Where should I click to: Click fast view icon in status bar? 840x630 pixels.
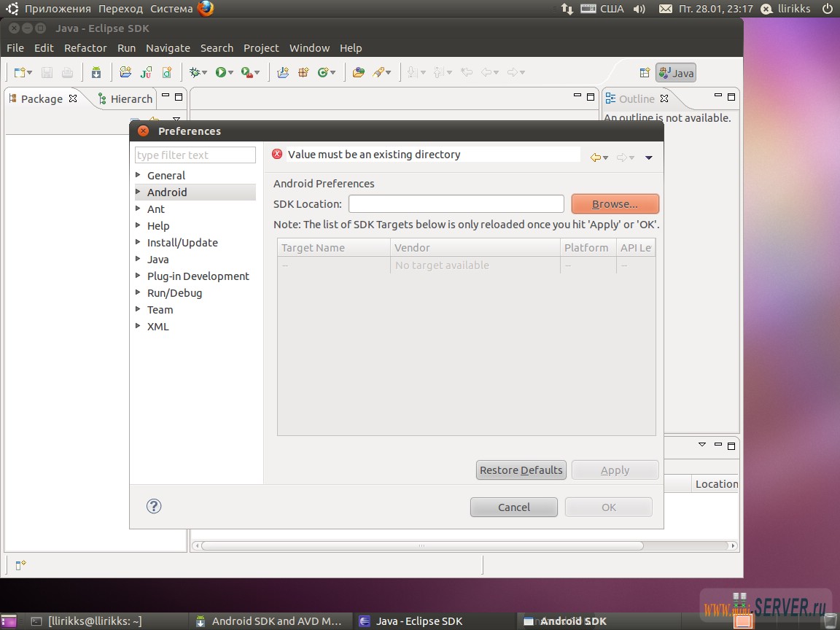pos(20,565)
